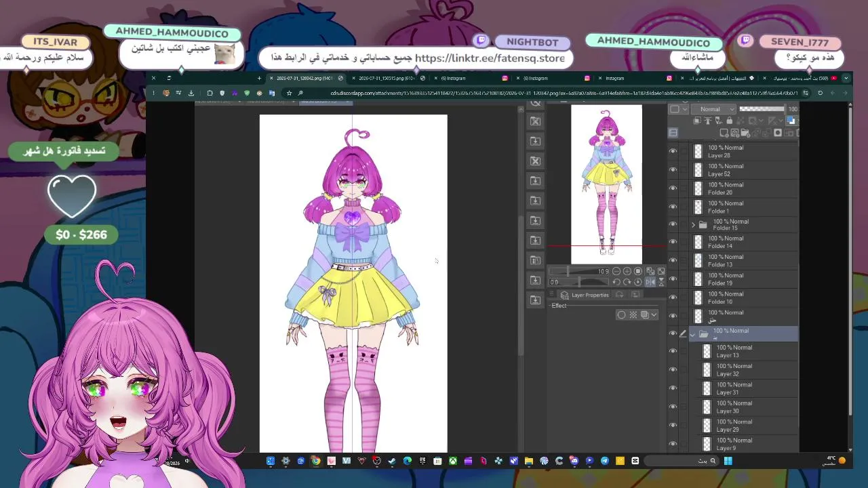
Task: Hide Folder 13 with its eye icon
Action: point(673,261)
